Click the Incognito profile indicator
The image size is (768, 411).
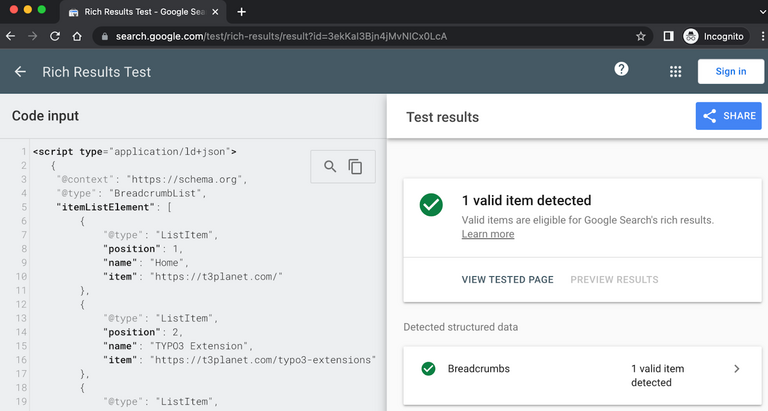click(x=713, y=36)
